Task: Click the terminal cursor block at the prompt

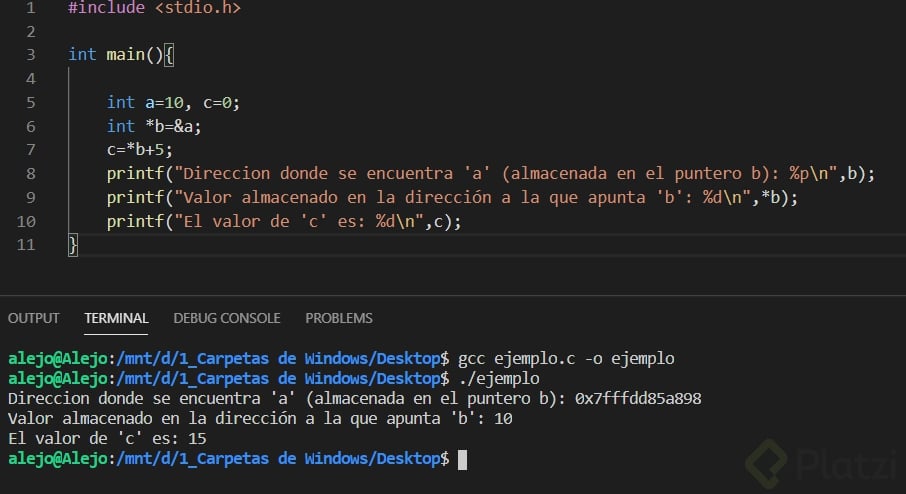Action: coord(462,460)
